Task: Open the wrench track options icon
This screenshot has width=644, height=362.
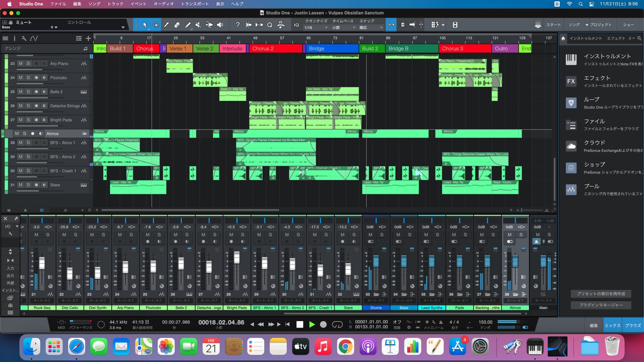Action: point(24,38)
